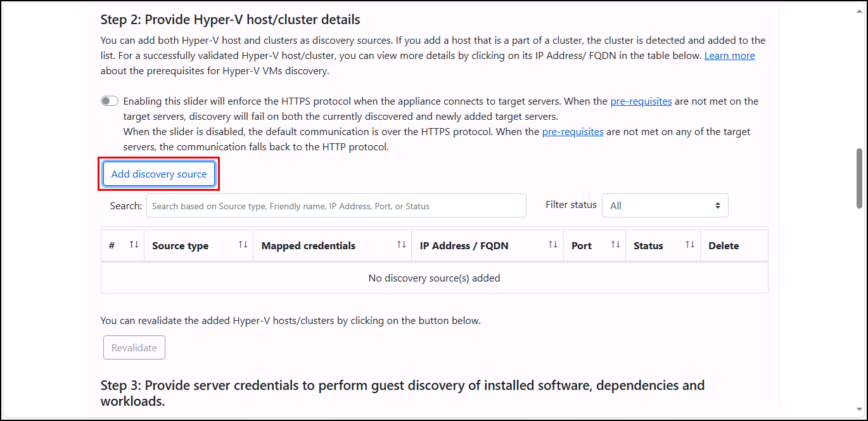Click the 'Search:' label
Viewport: 868px width, 421px height.
point(126,206)
